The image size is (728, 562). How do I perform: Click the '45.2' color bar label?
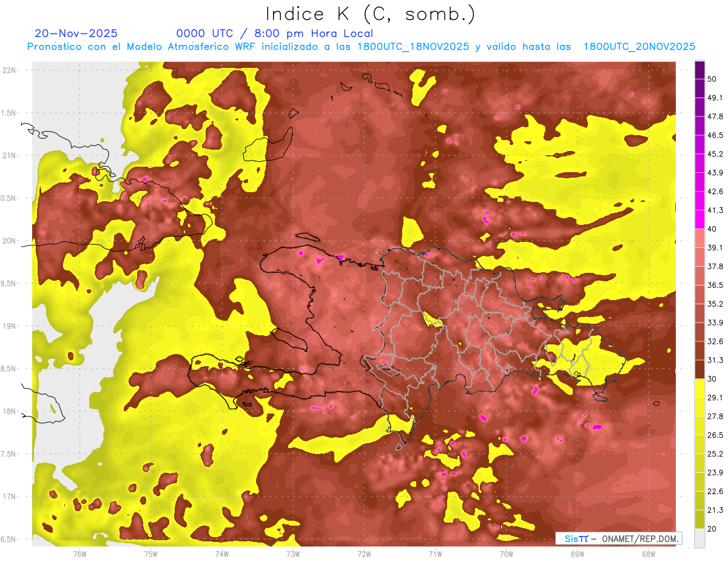point(715,154)
